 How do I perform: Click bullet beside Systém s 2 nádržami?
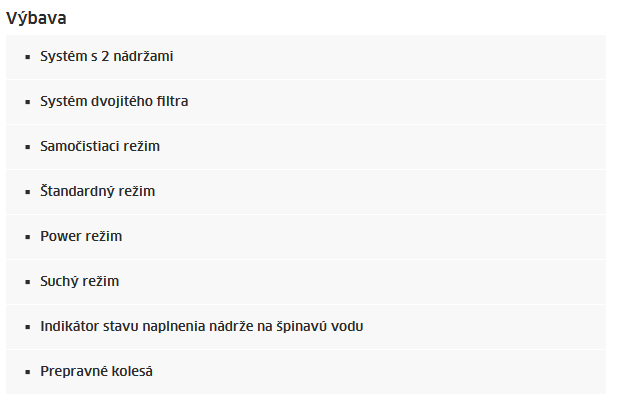coord(28,57)
